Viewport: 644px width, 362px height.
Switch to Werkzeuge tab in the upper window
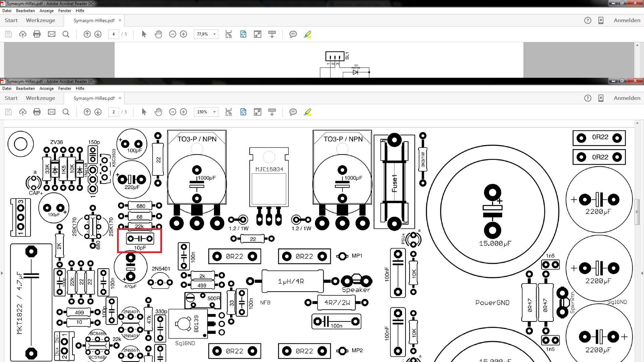(x=41, y=20)
